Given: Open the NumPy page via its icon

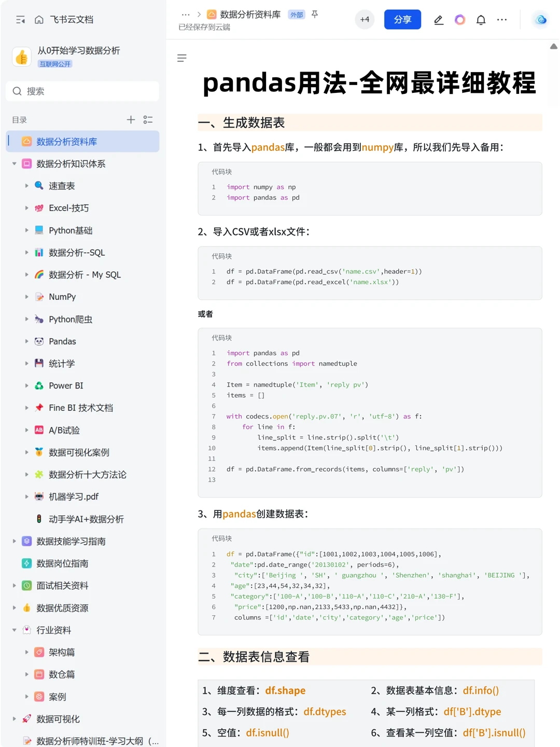Looking at the screenshot, I should click(39, 297).
